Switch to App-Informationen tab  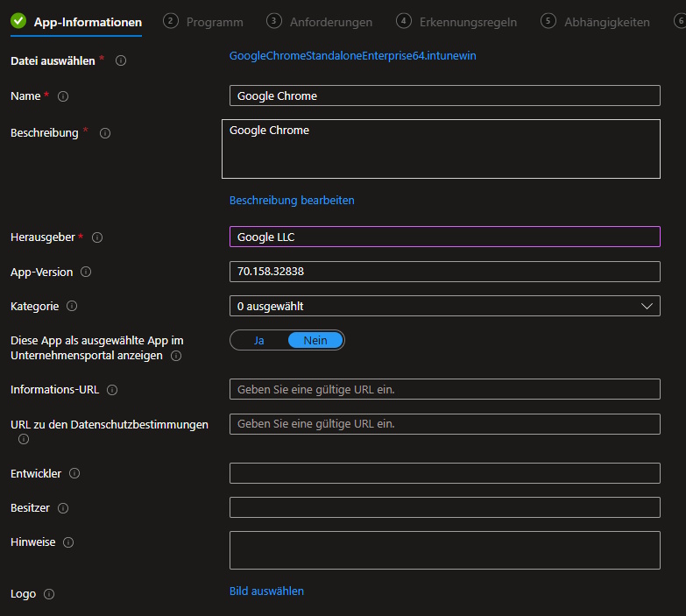pyautogui.click(x=76, y=22)
